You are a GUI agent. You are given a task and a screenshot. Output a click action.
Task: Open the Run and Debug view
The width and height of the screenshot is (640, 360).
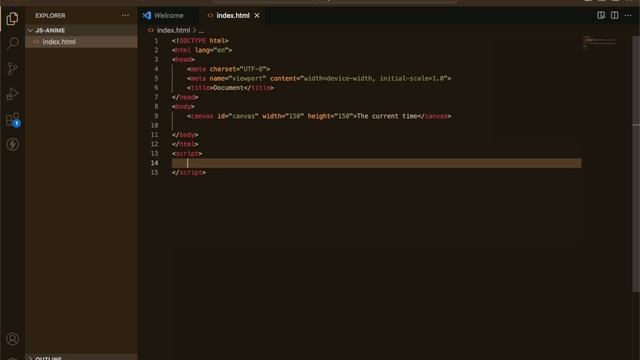pyautogui.click(x=12, y=94)
